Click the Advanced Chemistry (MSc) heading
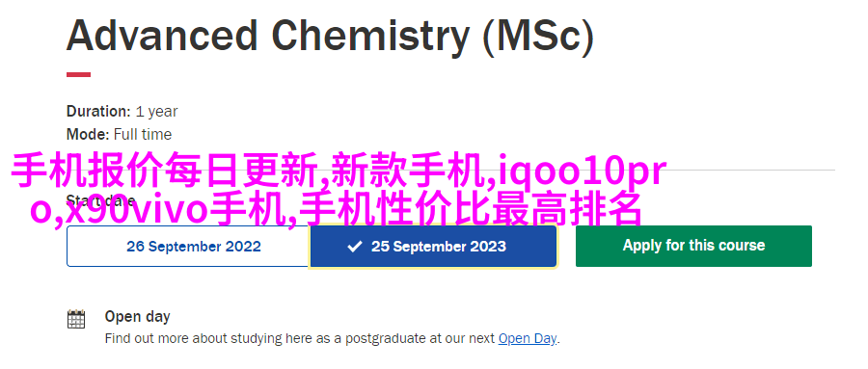868x369 pixels. click(x=330, y=36)
